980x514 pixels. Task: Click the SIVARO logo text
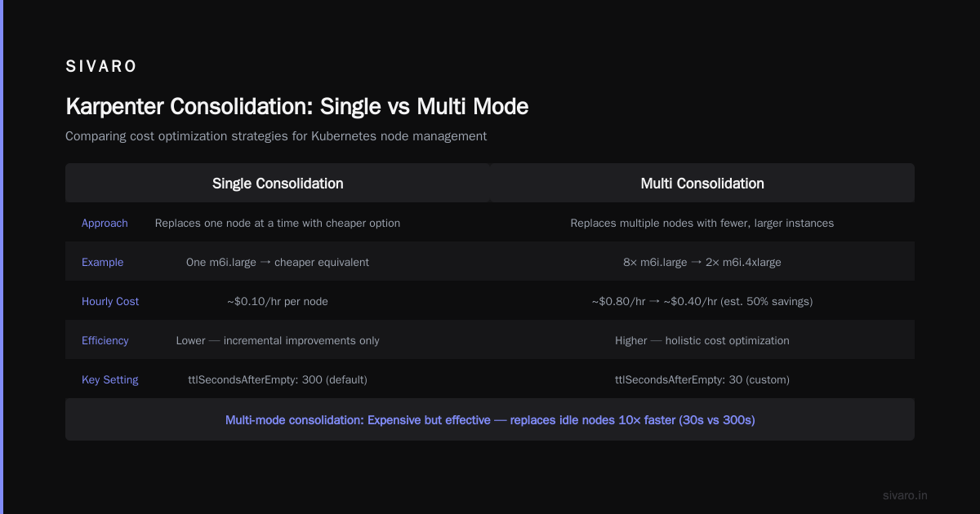[x=101, y=67]
